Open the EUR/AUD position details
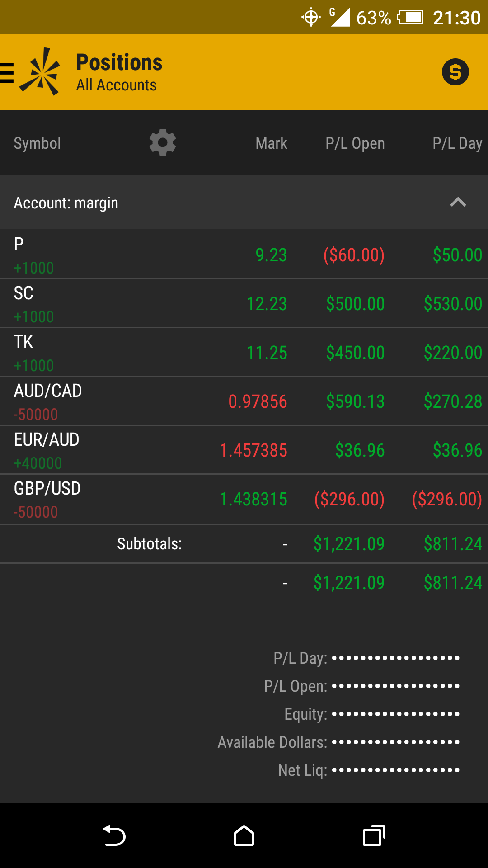 pos(244,450)
